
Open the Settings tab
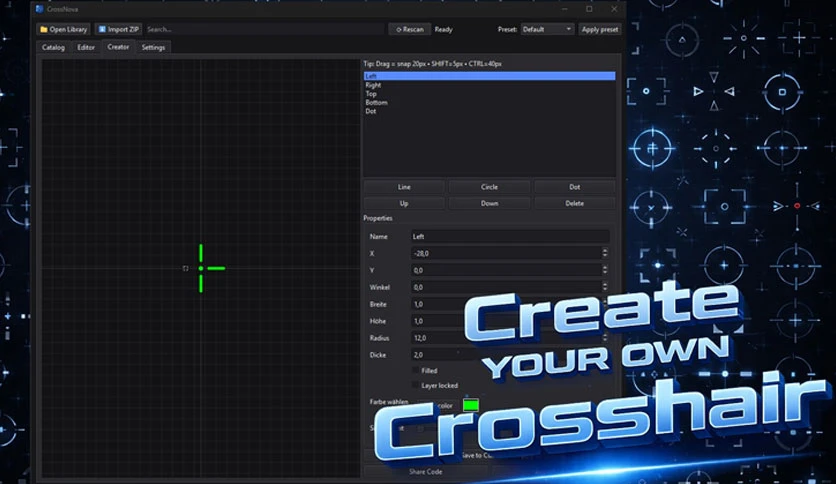pos(154,47)
